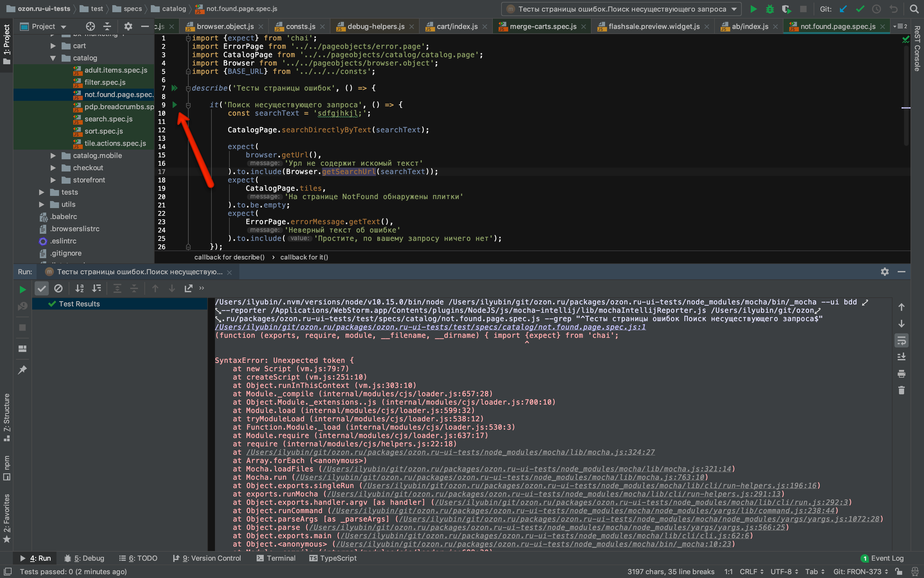The width and height of the screenshot is (924, 578).
Task: Sort test results alphabetically
Action: pos(80,288)
